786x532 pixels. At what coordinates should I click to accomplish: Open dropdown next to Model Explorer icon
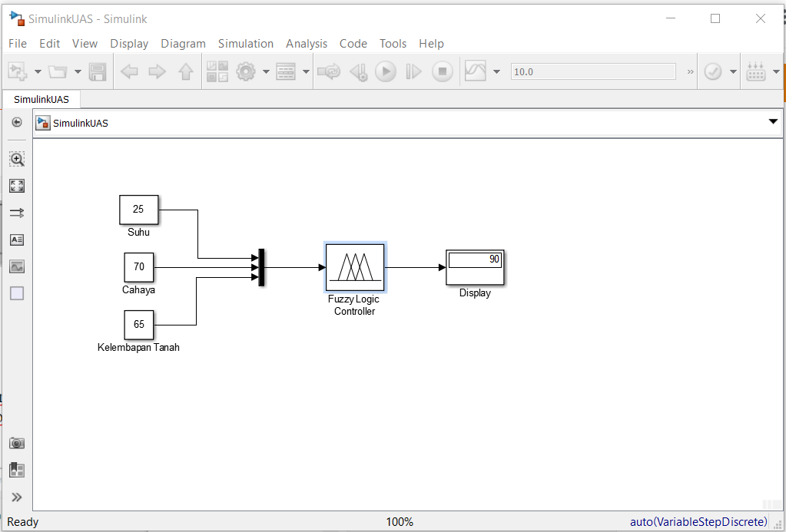[306, 71]
